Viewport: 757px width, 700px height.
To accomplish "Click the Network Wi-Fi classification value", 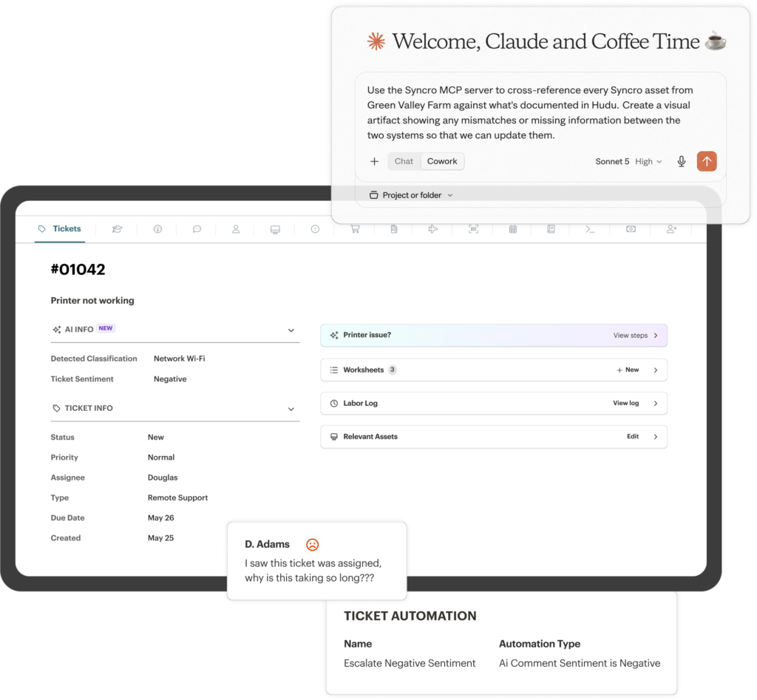I will pos(179,359).
